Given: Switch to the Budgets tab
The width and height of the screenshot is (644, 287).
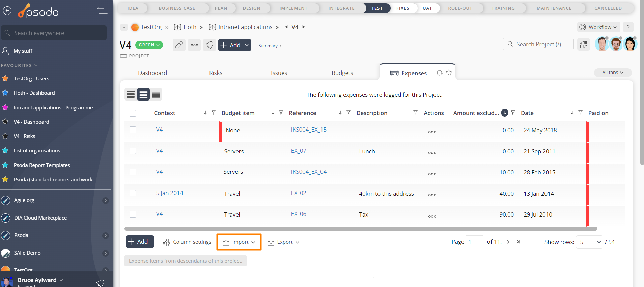Looking at the screenshot, I should point(342,73).
